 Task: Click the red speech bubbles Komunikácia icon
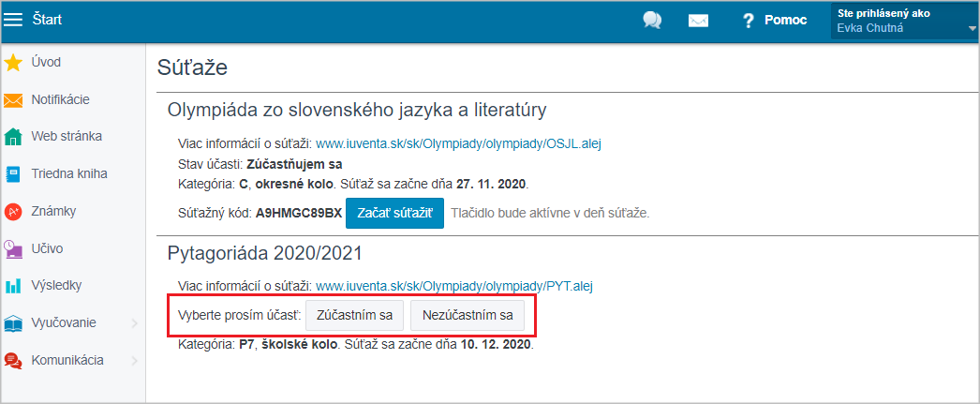click(x=13, y=361)
